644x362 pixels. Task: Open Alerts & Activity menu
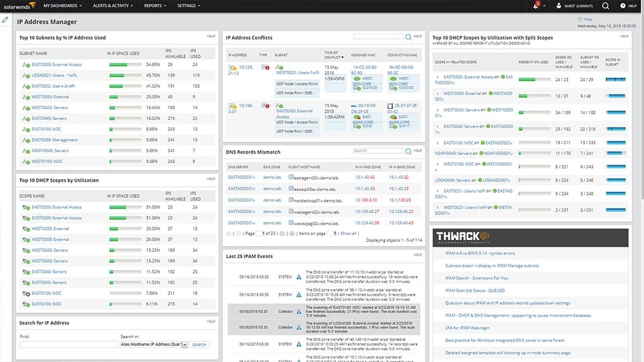pos(113,6)
